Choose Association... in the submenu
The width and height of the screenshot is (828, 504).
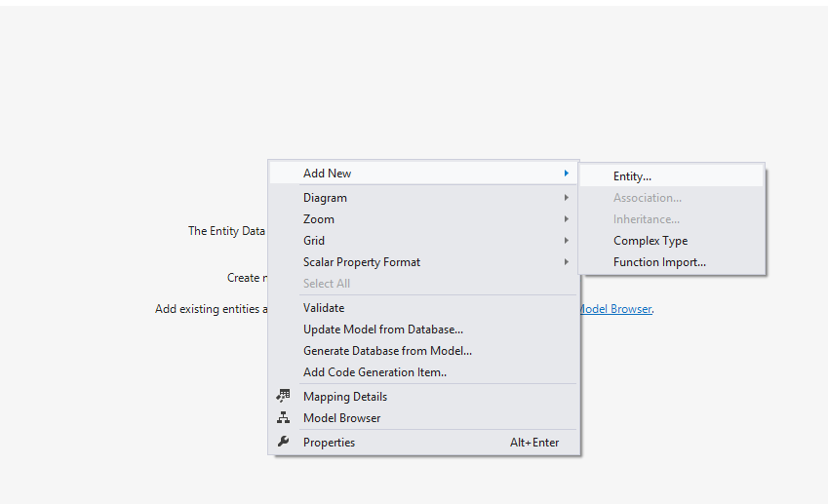click(x=671, y=198)
